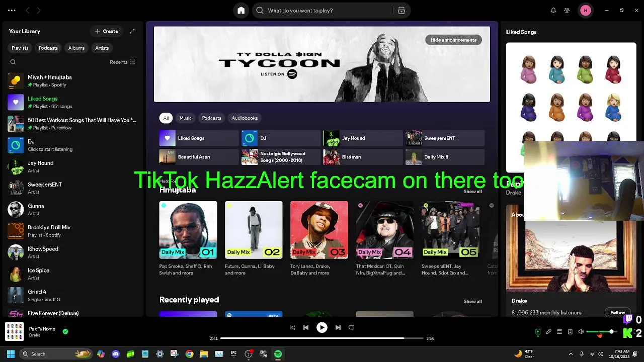Hide announcements banner
This screenshot has height=362, width=644.
coord(453,40)
